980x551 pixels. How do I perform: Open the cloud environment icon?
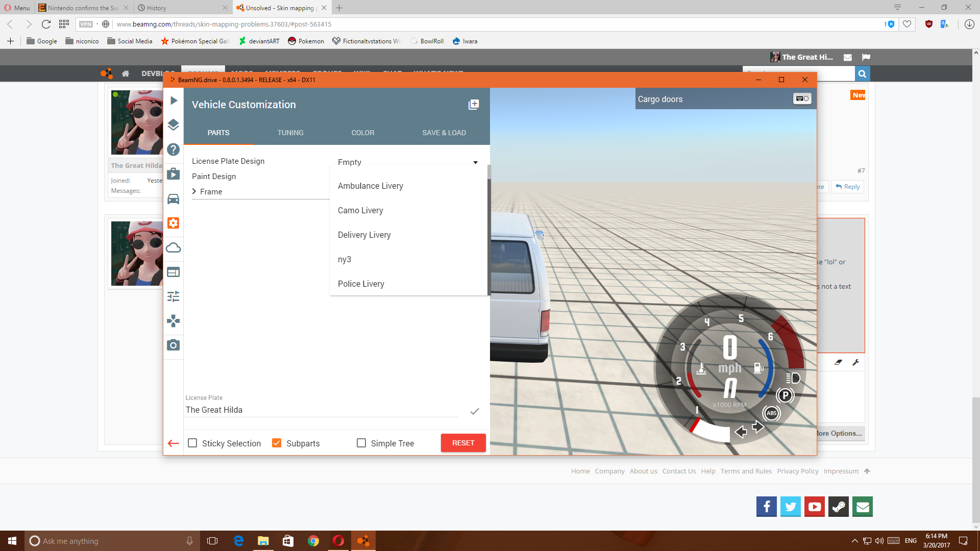coord(174,247)
